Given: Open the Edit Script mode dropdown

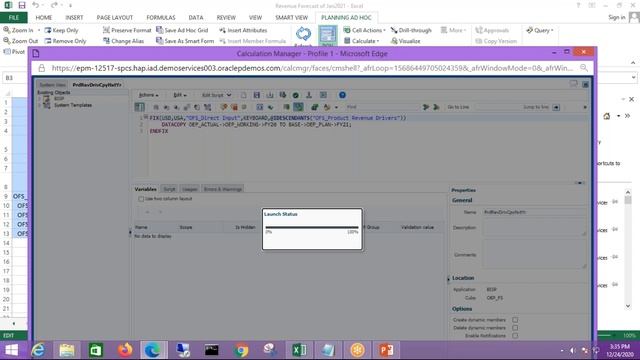Looking at the screenshot, I should tap(216, 95).
